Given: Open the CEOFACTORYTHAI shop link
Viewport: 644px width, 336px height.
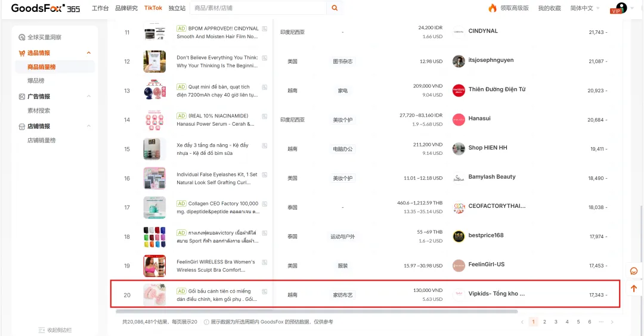Looking at the screenshot, I should (497, 206).
